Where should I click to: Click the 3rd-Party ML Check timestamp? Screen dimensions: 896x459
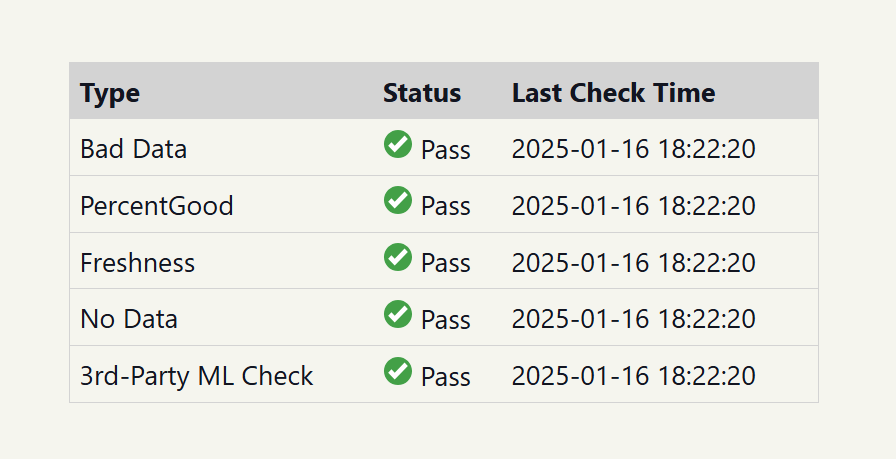pyautogui.click(x=633, y=376)
